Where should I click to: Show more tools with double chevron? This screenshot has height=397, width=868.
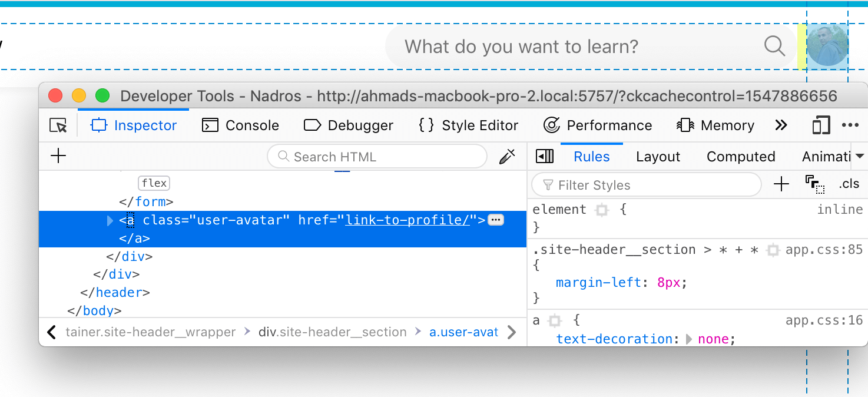[781, 125]
